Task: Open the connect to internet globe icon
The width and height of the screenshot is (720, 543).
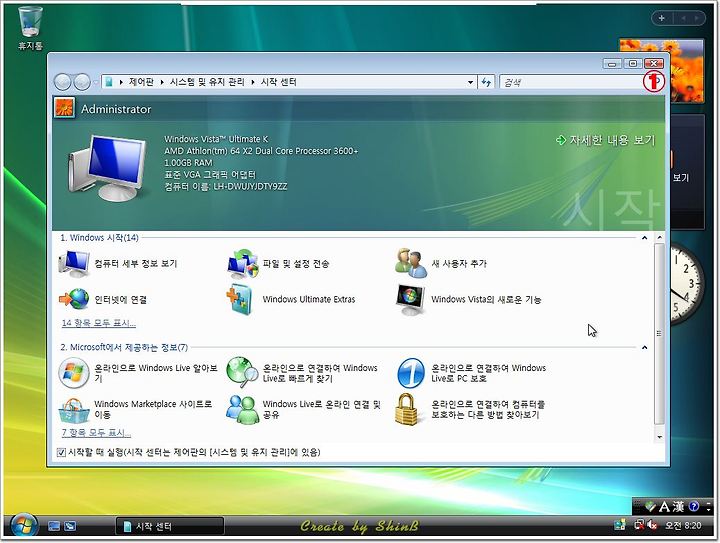Action: click(x=74, y=299)
